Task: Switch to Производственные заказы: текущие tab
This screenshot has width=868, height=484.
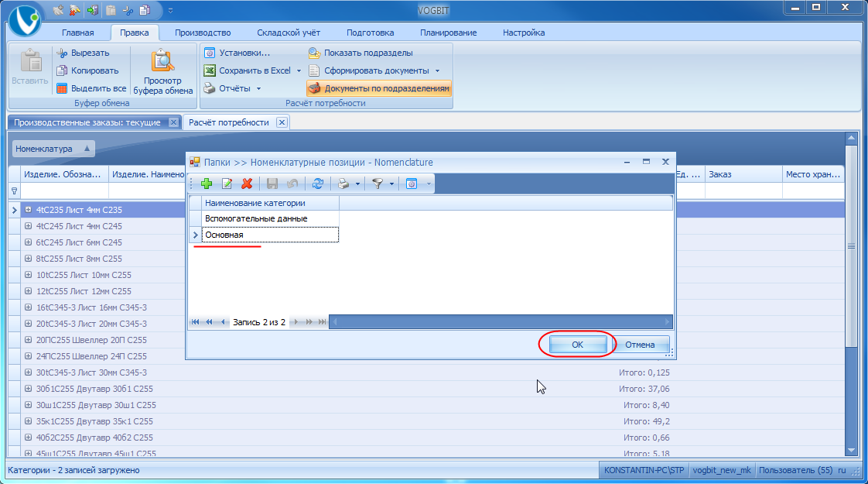Action: [x=87, y=122]
